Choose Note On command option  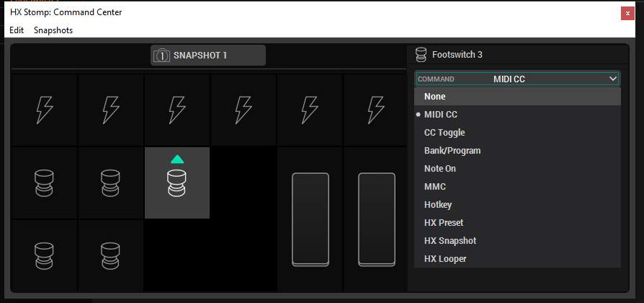pos(517,169)
